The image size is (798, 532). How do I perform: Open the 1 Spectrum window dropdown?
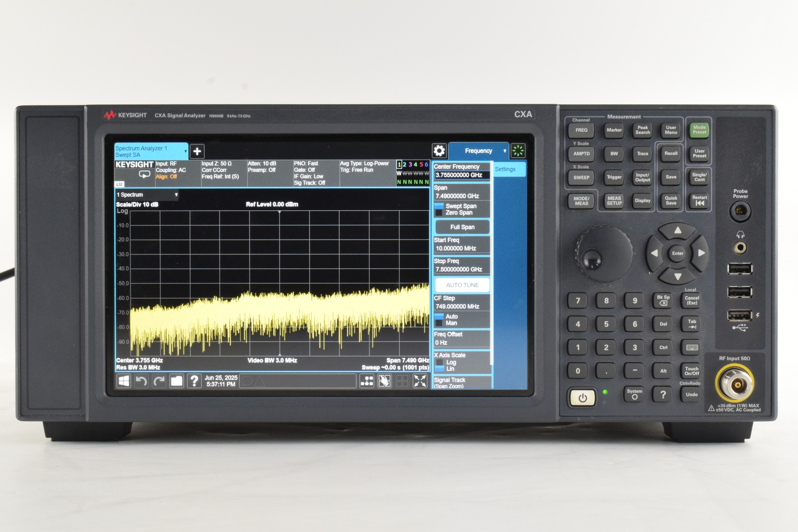pyautogui.click(x=147, y=194)
